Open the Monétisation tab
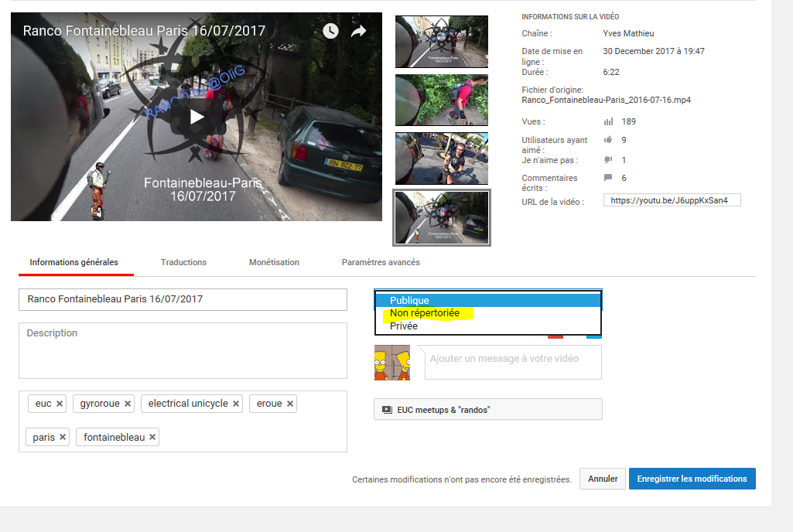Viewport: 793px width, 532px height. pyautogui.click(x=274, y=262)
